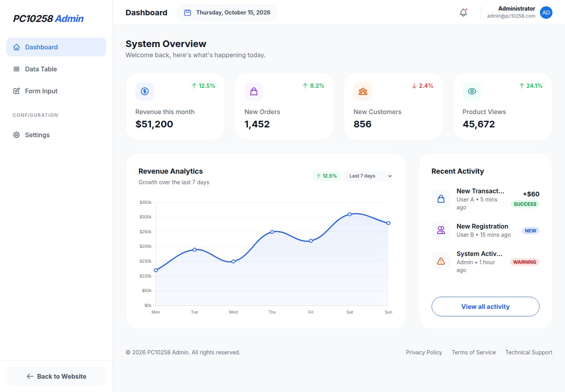Click the Monday data point on the chart
The width and height of the screenshot is (565, 392).
click(x=156, y=270)
